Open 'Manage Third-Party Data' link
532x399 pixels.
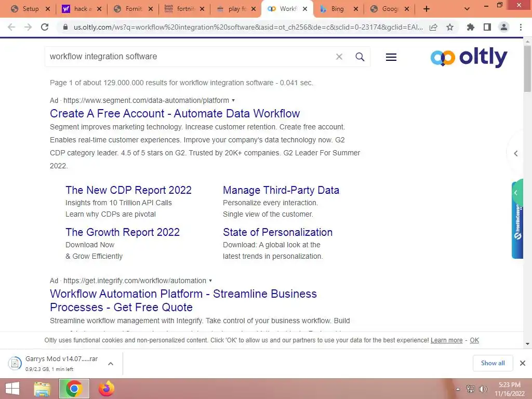(x=281, y=190)
